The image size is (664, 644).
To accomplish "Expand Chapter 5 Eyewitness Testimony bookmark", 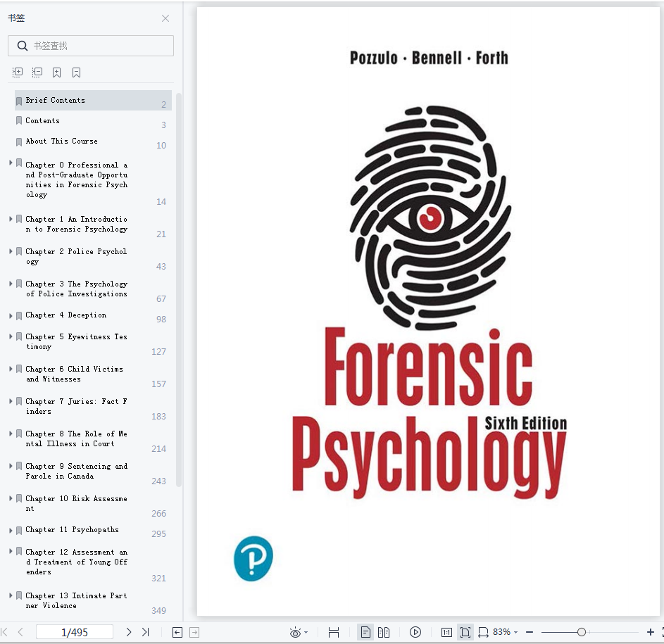I will coord(11,336).
